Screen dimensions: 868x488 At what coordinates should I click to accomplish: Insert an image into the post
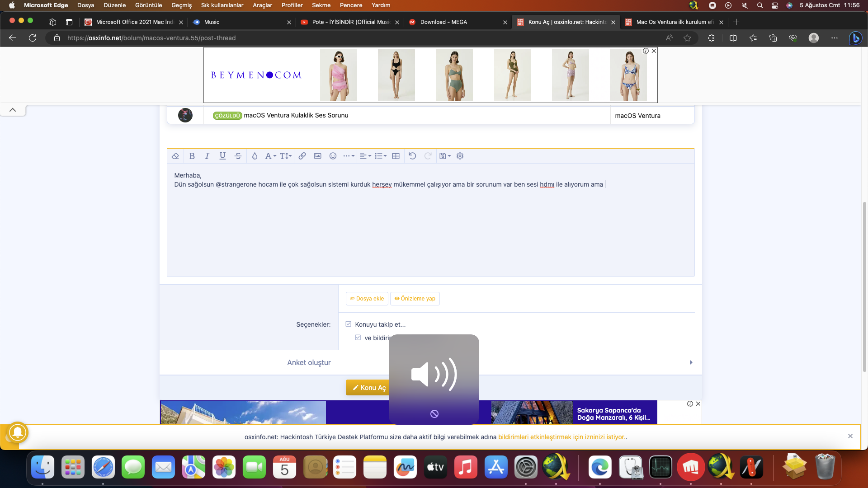317,156
